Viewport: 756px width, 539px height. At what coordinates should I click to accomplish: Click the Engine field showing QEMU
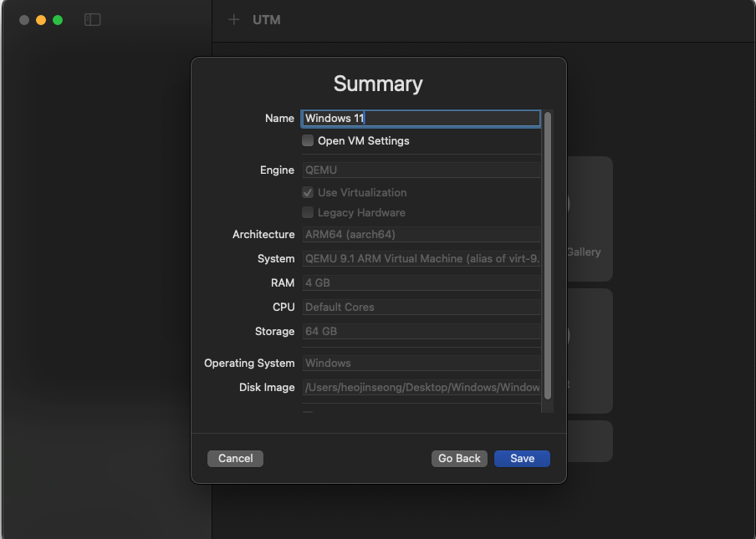click(x=421, y=170)
